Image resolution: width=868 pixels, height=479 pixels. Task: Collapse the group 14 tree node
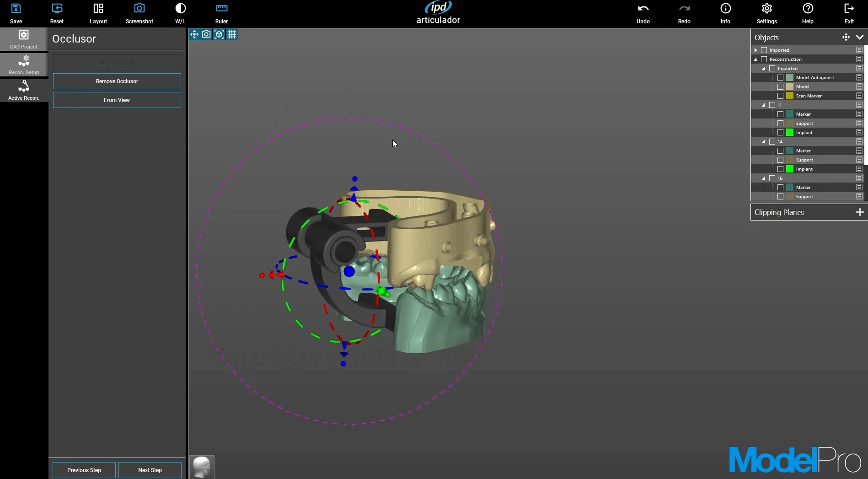(x=764, y=141)
